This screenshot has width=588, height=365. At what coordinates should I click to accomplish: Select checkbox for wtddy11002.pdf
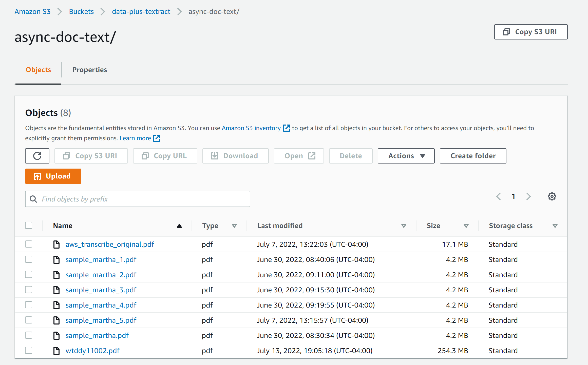coord(29,350)
